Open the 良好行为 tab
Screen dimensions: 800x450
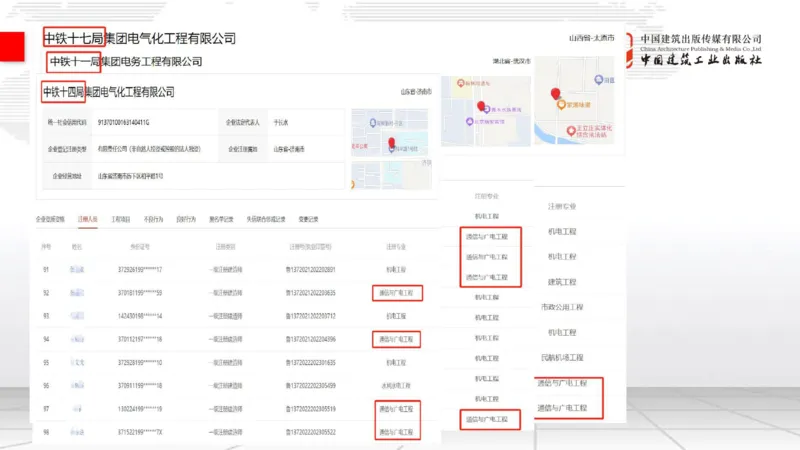coord(186,219)
